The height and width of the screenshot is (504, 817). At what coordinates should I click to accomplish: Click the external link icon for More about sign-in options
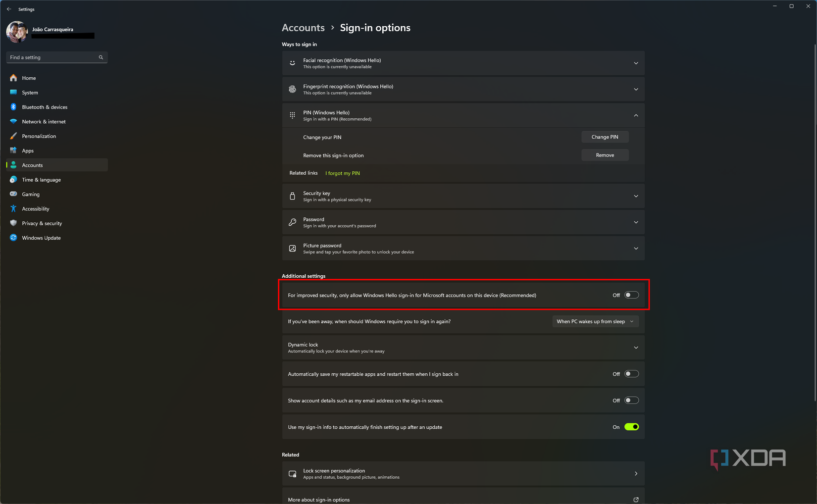pyautogui.click(x=636, y=500)
